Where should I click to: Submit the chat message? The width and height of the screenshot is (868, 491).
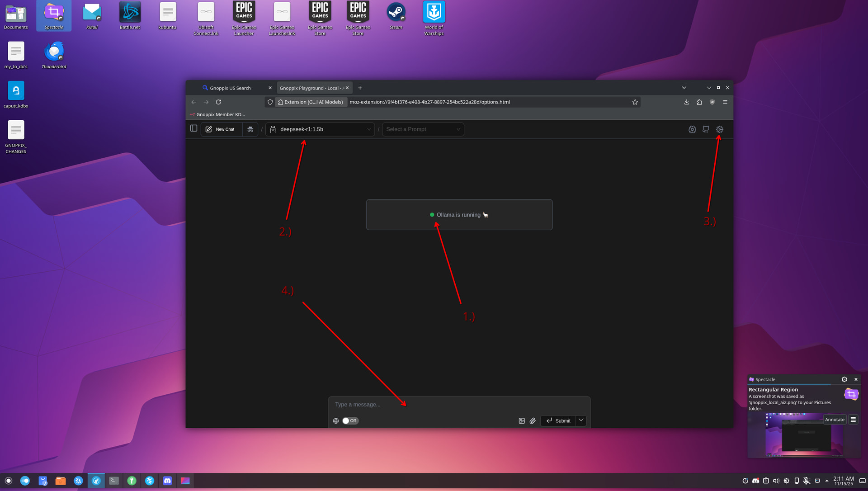tap(558, 421)
